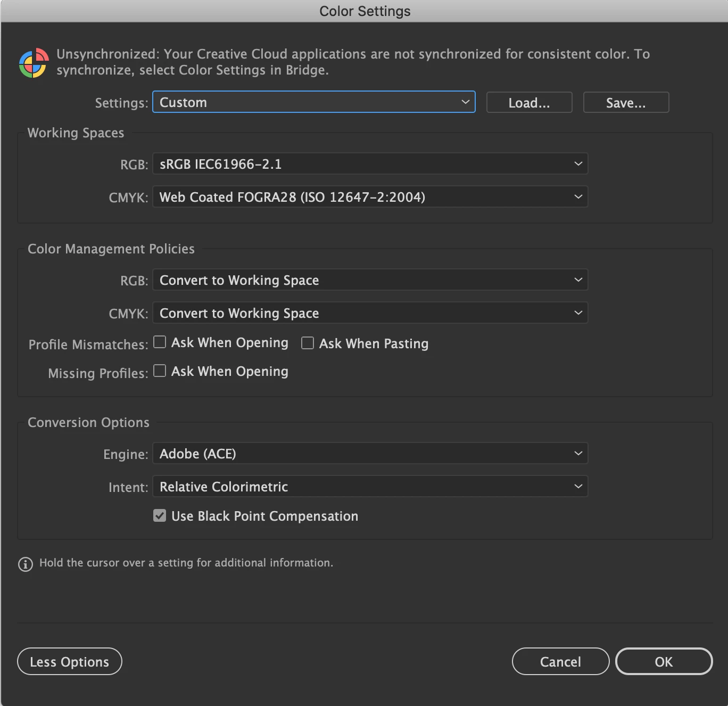The image size is (728, 706).
Task: Cancel the Color Settings dialog
Action: [561, 661]
